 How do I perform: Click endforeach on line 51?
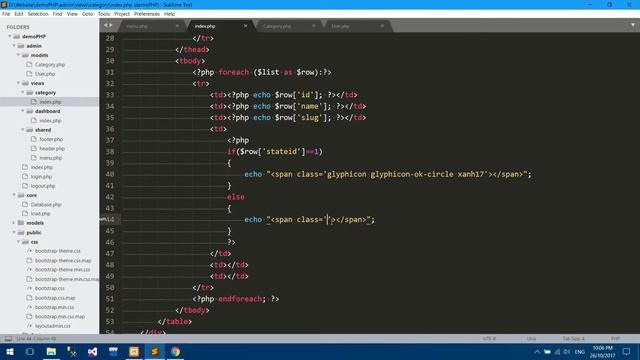click(240, 299)
